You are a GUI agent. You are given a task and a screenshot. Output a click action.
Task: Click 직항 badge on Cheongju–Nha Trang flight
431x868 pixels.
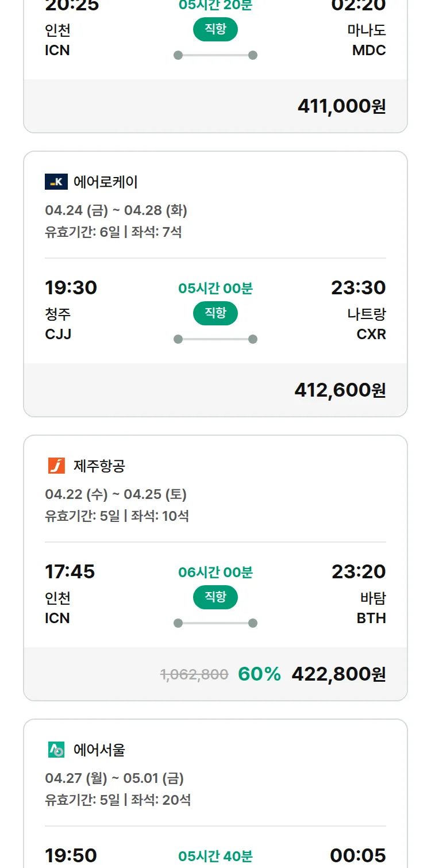[x=215, y=313]
